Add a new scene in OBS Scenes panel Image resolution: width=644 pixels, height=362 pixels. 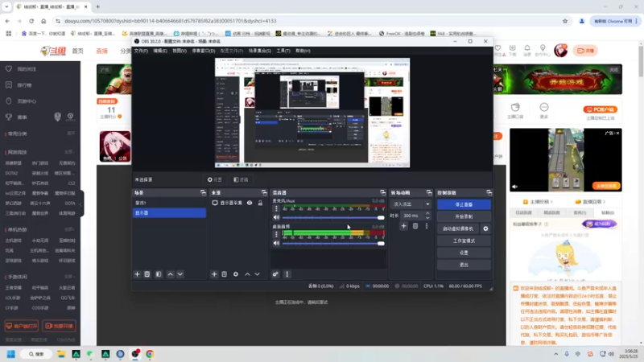[x=137, y=274]
